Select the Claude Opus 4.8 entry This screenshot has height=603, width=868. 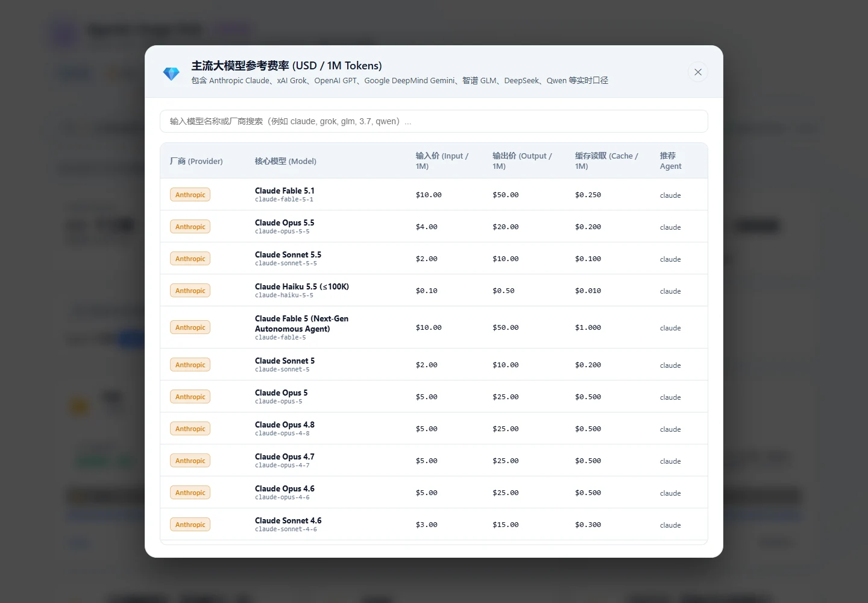[x=434, y=428]
